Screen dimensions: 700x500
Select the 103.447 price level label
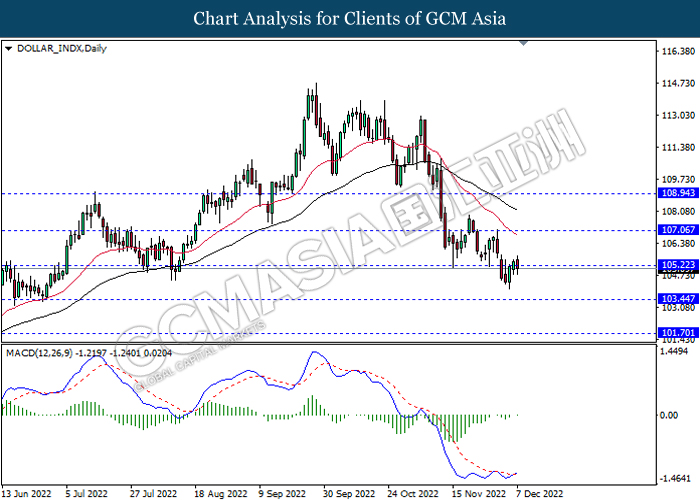tap(678, 299)
